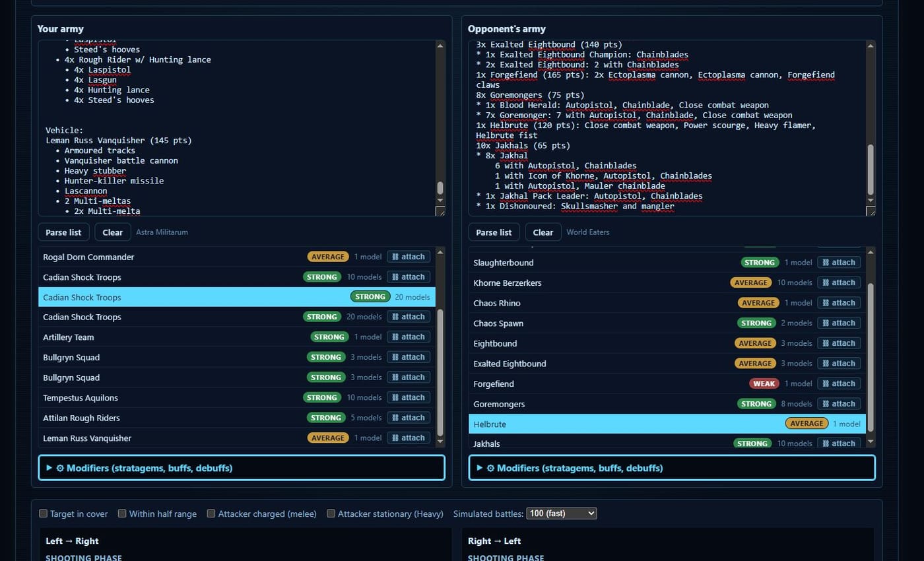This screenshot has height=561, width=924.
Task: Select highlighted Helbrute row
Action: [x=667, y=424]
